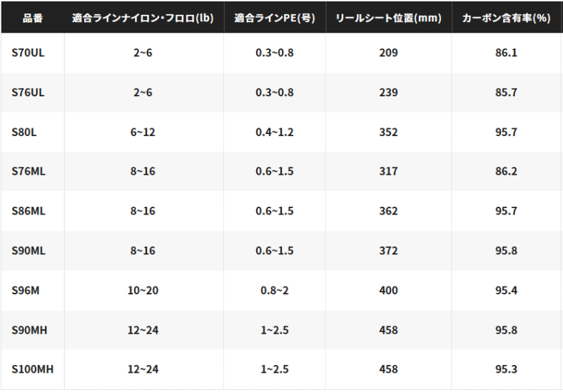
Task: Select the 適合ラインナイロン・フロロ(lb) header
Action: click(143, 18)
